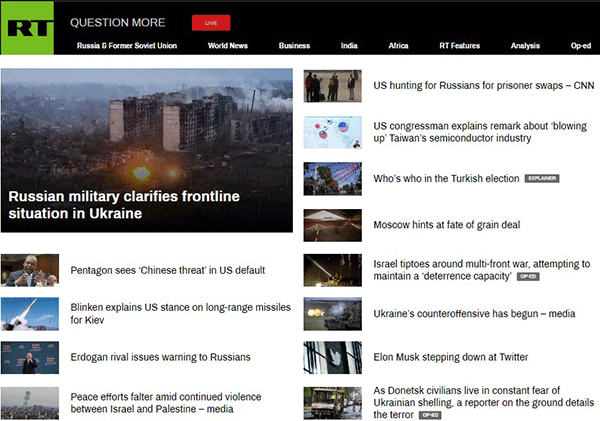
Task: Click OP-ED tag on Donetsk article
Action: pyautogui.click(x=430, y=415)
